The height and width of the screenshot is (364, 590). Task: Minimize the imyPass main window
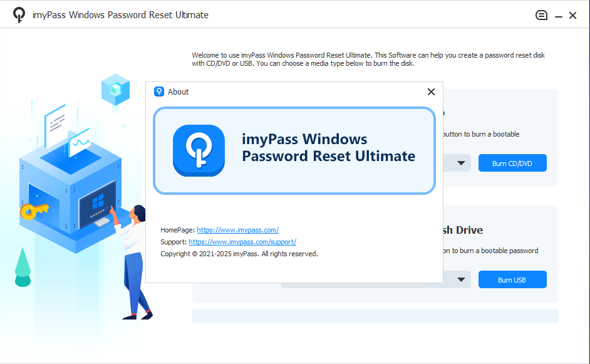(x=559, y=16)
